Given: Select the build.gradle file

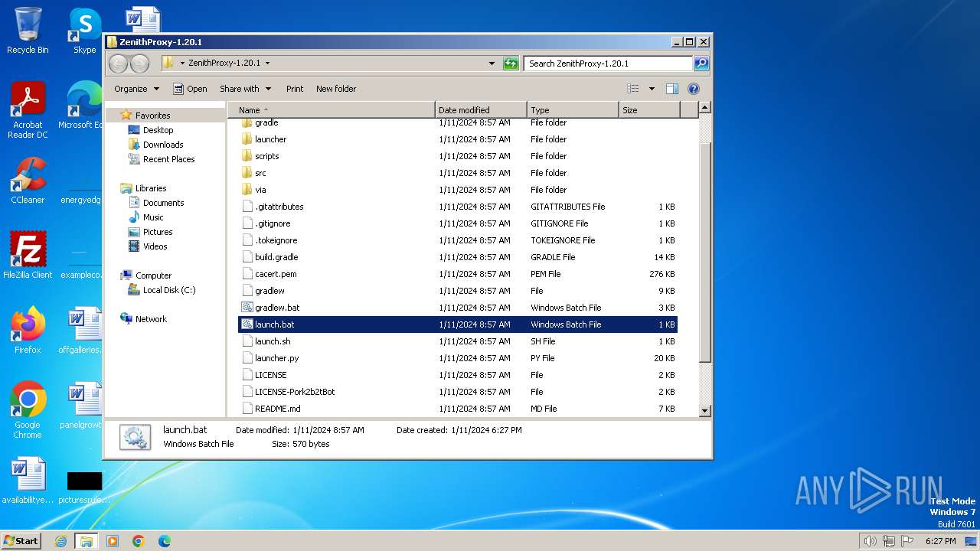Looking at the screenshot, I should (276, 257).
